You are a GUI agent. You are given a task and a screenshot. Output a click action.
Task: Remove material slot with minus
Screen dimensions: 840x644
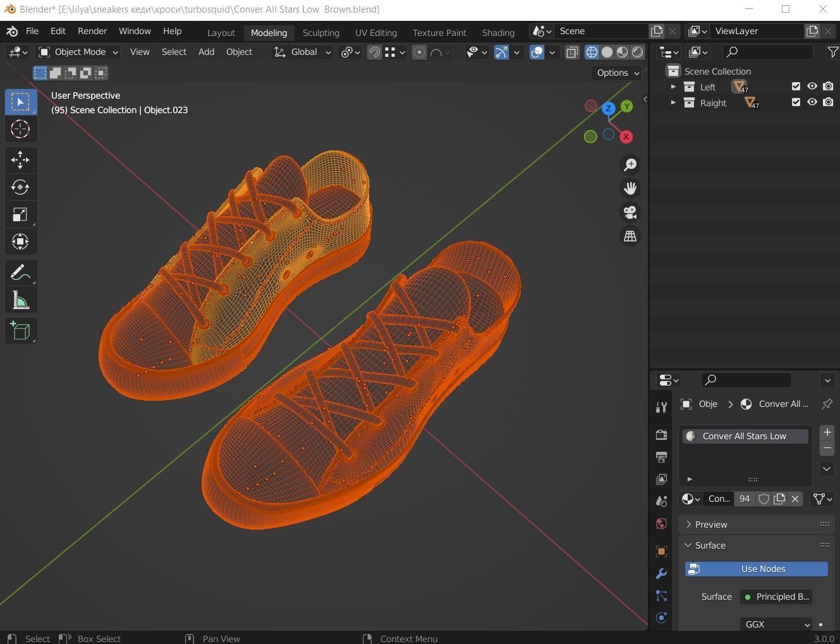coord(827,448)
